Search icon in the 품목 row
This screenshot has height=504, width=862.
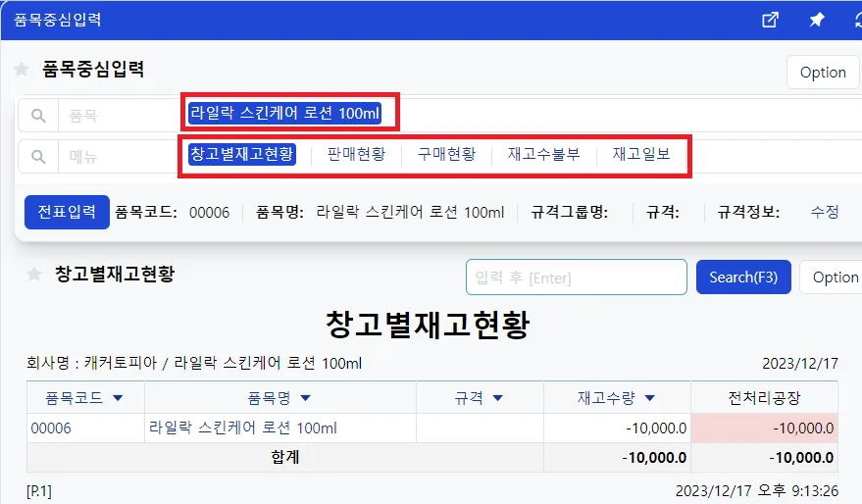(x=38, y=116)
